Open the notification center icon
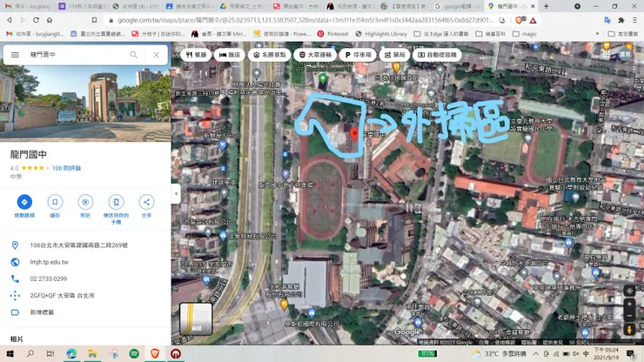Screen dimensions: 644x362 point(631,354)
